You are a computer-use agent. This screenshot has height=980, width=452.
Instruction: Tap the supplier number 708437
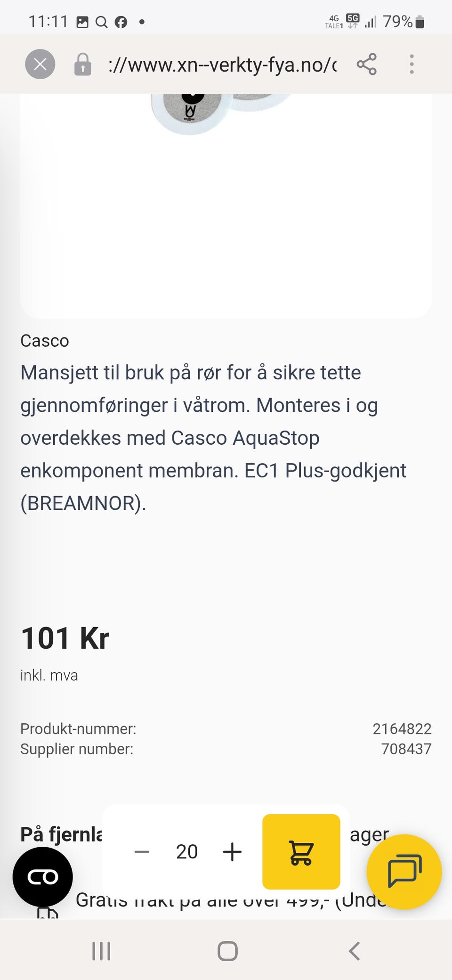click(x=406, y=749)
